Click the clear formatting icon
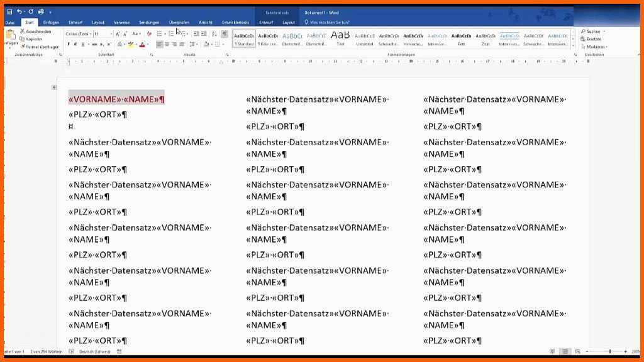 149,34
